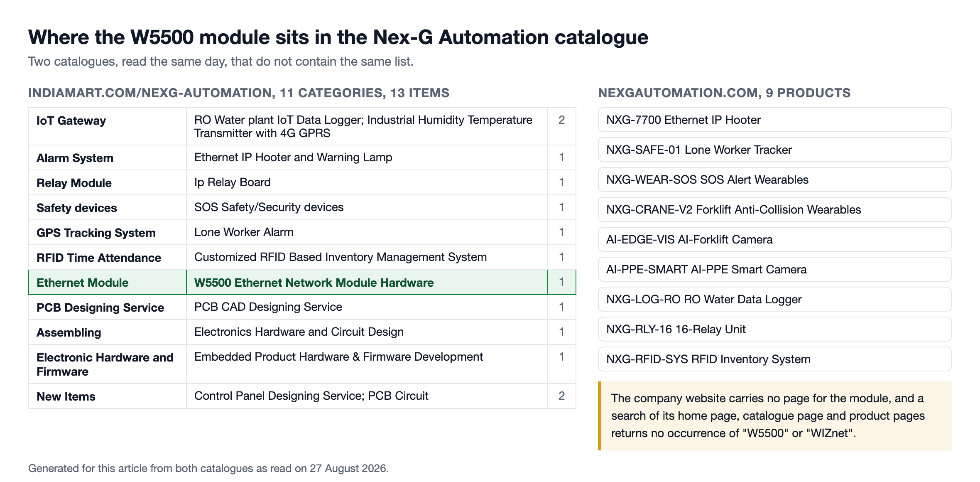Select the IoT Gateway category cell
Viewport: 980px width, 482px height.
108,126
